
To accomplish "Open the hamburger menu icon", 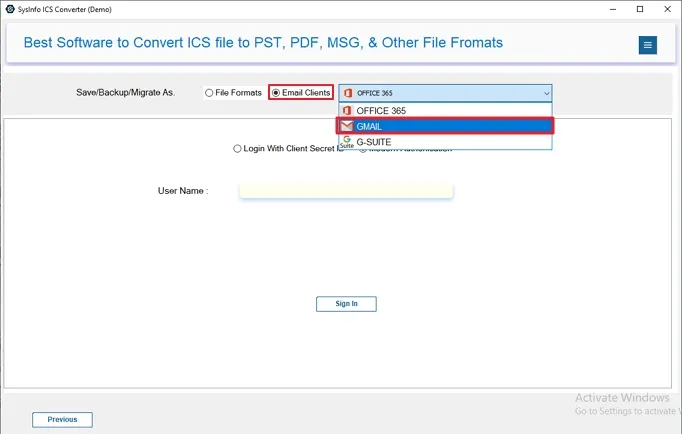I will [648, 45].
